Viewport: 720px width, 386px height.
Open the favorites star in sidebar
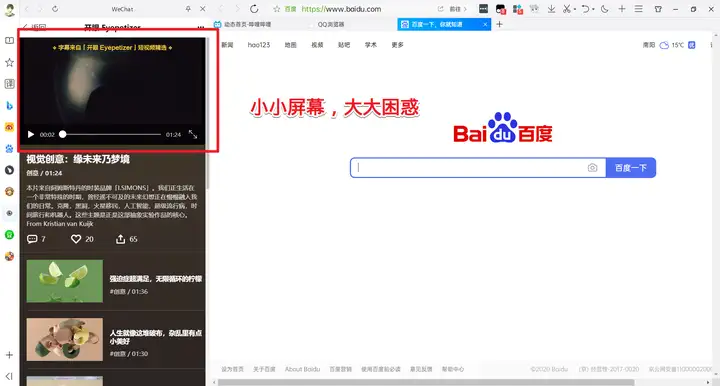pos(9,62)
